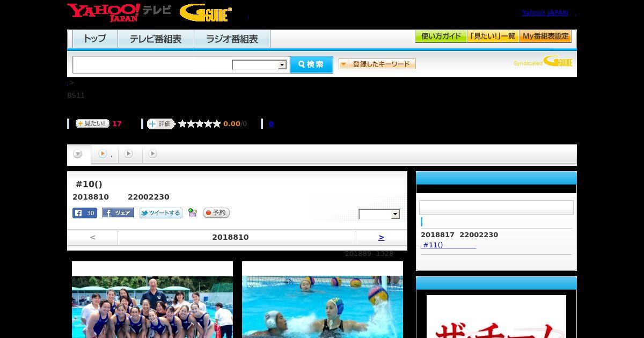Switch to the トップ tab
The height and width of the screenshot is (338, 644).
tap(95, 39)
